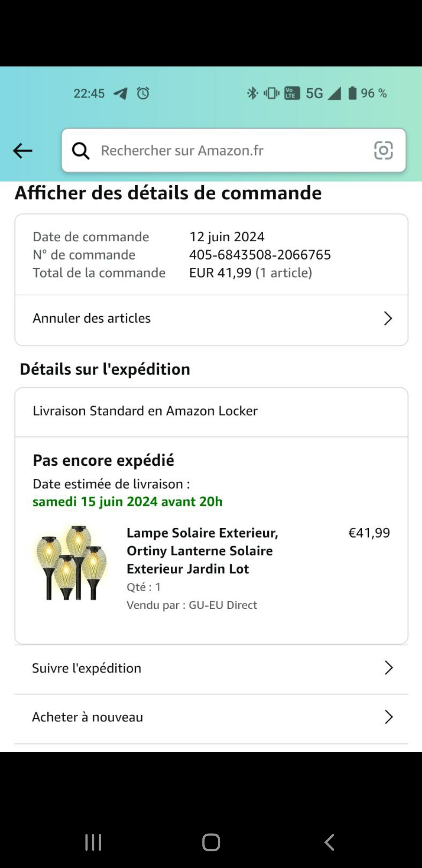Image resolution: width=422 pixels, height=868 pixels.
Task: Select the Annuler des articles option
Action: coord(92,319)
